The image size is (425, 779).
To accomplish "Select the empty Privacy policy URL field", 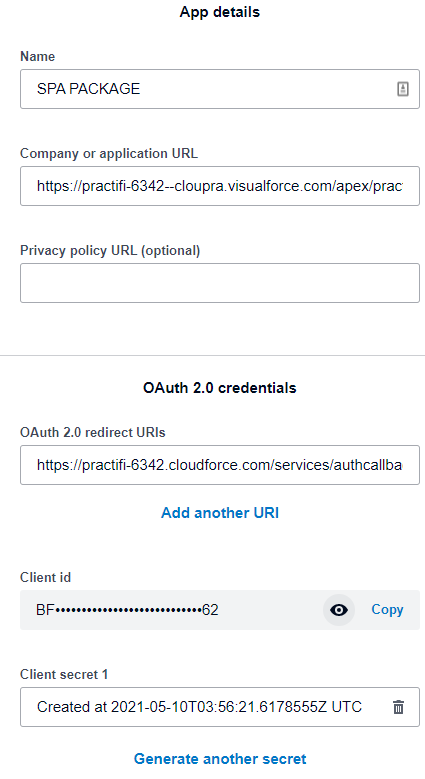I will (x=220, y=283).
